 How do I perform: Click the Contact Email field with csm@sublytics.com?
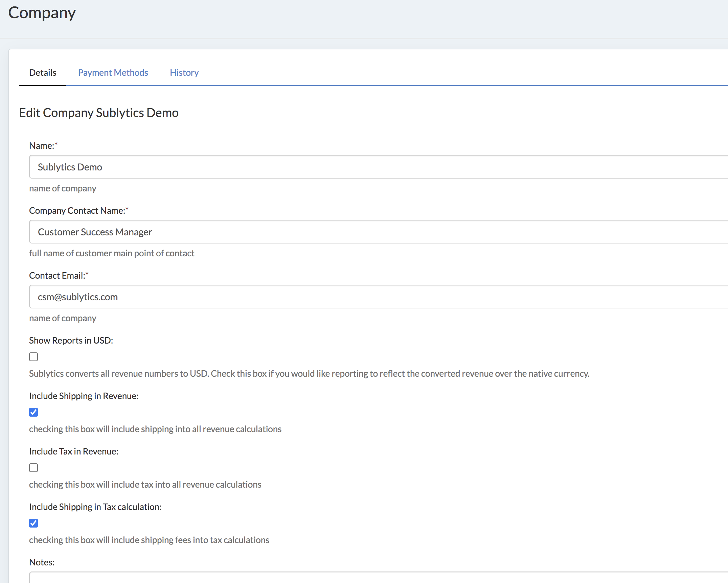[x=372, y=297]
